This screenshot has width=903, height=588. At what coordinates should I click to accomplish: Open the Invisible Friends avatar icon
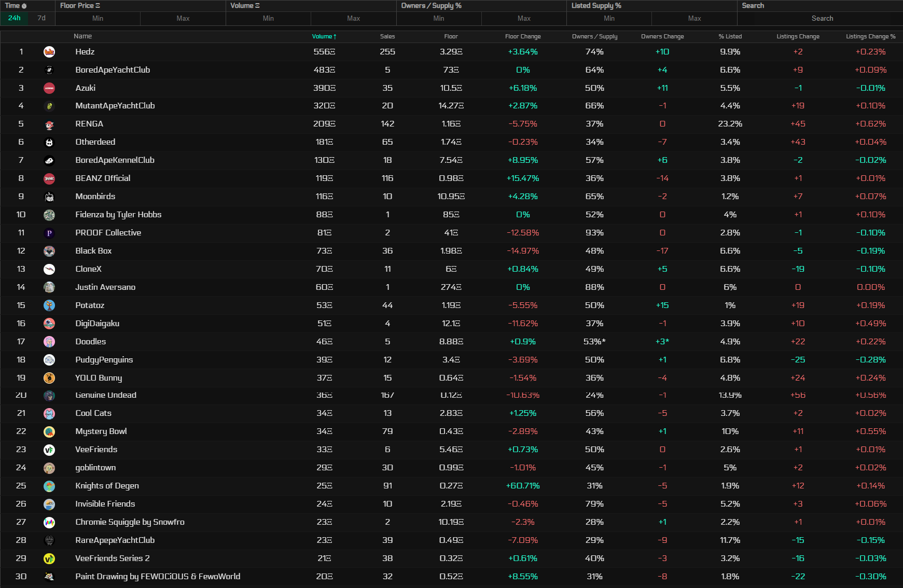[x=49, y=504]
